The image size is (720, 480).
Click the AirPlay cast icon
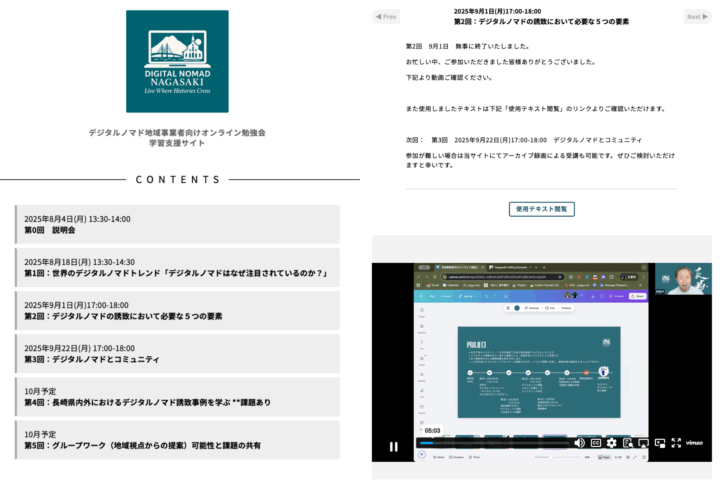(x=644, y=443)
